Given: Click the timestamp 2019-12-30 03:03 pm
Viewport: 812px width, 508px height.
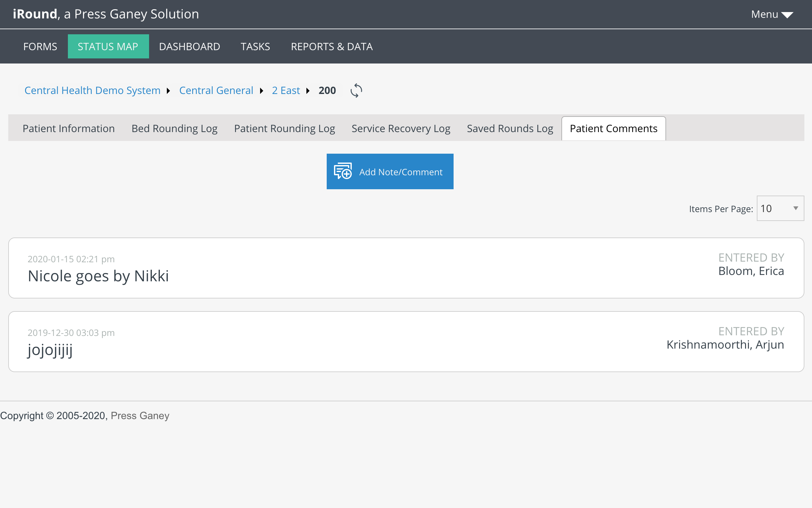Looking at the screenshot, I should [x=71, y=333].
